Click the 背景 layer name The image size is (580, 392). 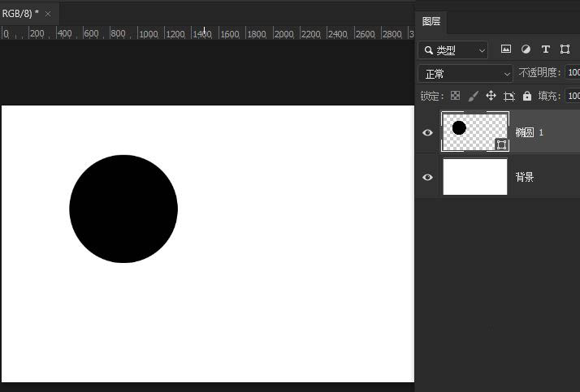[525, 178]
